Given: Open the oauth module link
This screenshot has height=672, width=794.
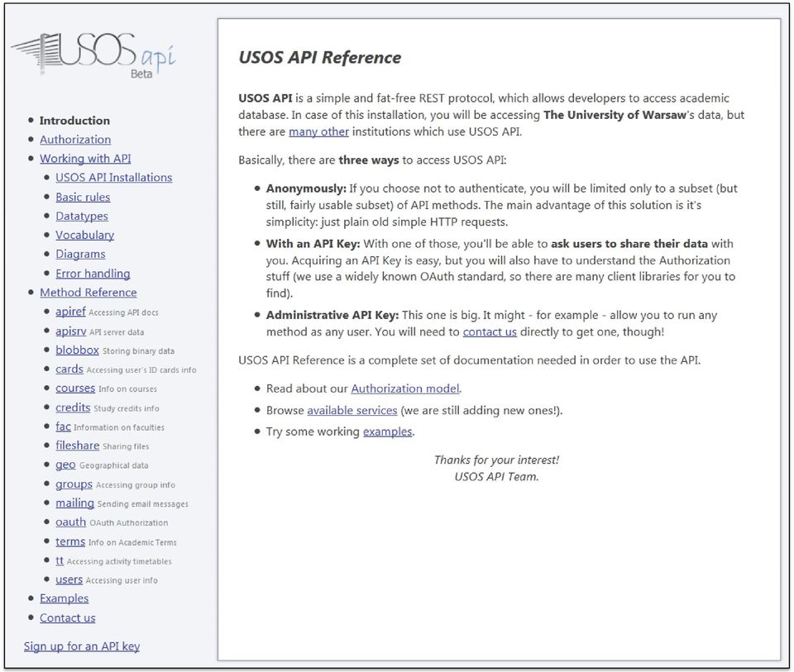Looking at the screenshot, I should click(x=70, y=522).
